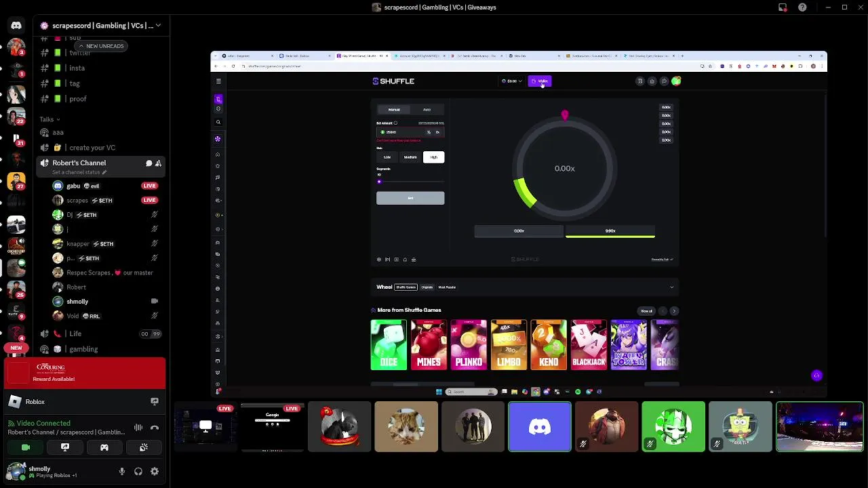Focus the Discord logo participant tile
This screenshot has width=868, height=488.
point(540,426)
